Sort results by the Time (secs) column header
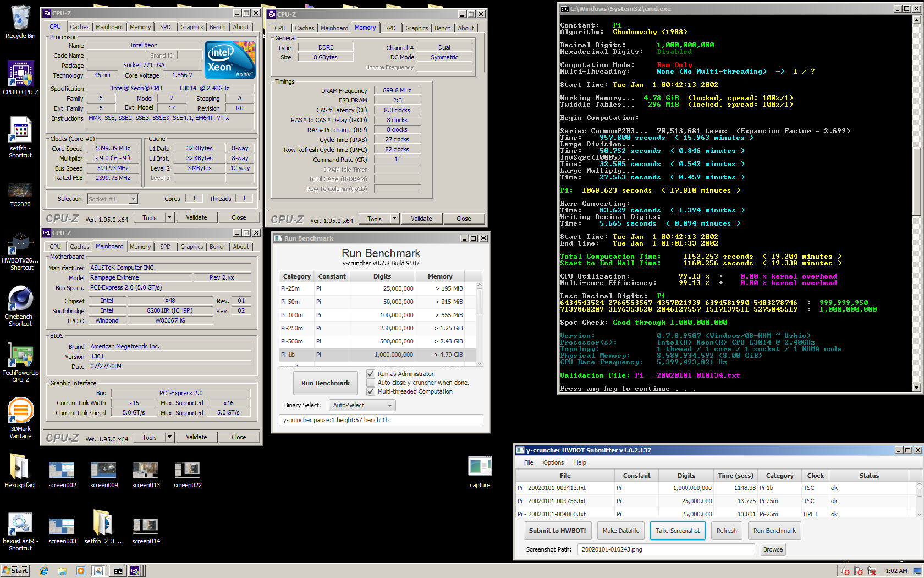The height and width of the screenshot is (578, 924). tap(736, 476)
